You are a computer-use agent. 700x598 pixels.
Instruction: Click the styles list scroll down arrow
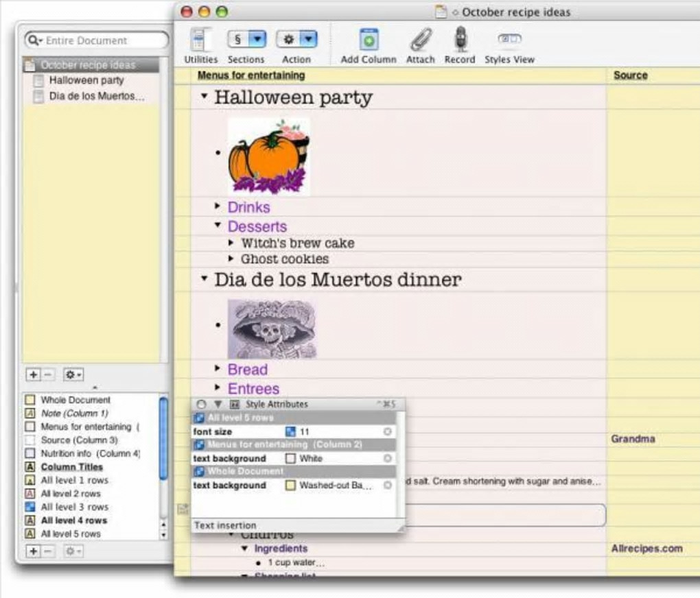(163, 535)
